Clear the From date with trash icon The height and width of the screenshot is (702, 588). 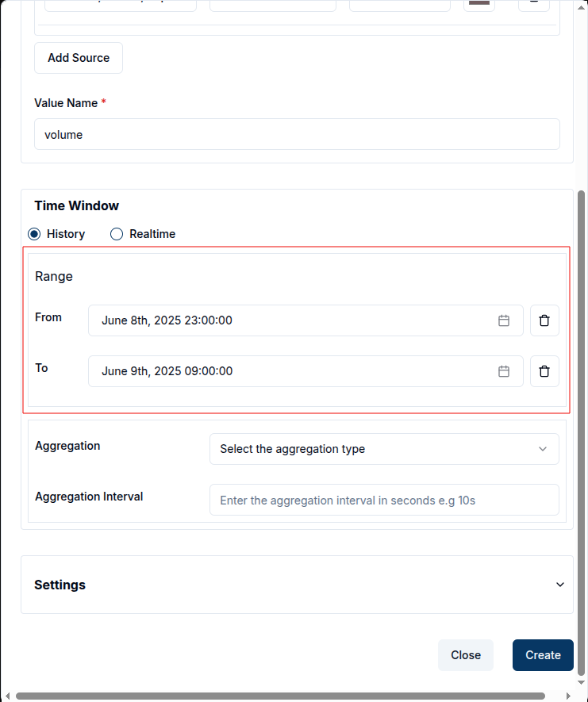[544, 320]
